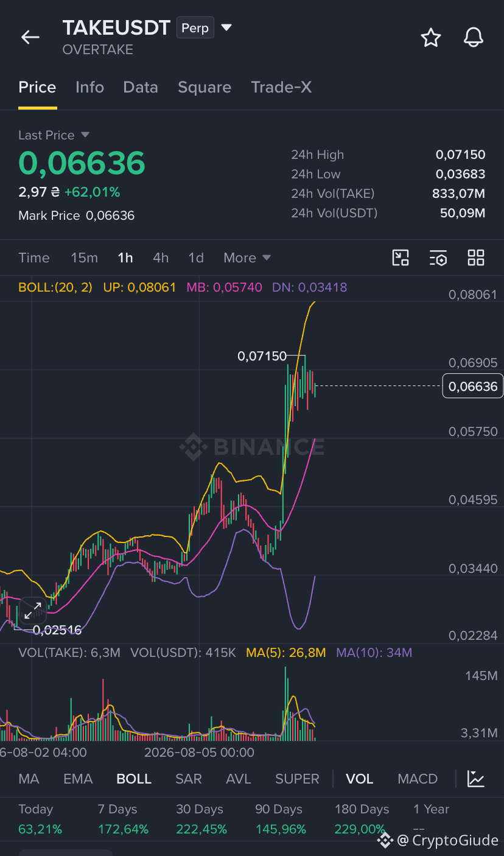Tap the MA(5): 26,8M volume legend

[286, 653]
